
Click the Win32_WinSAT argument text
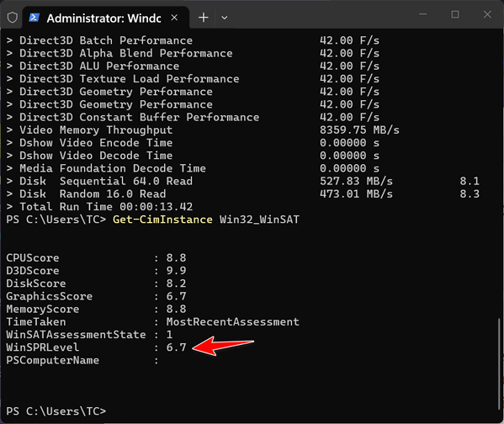pos(259,220)
